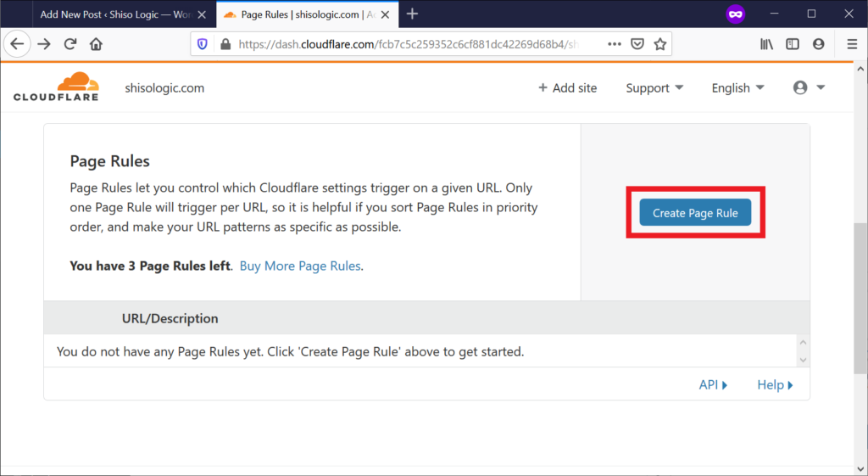Follow the Buy More Page Rules link
Viewport: 868px width, 476px height.
point(300,266)
